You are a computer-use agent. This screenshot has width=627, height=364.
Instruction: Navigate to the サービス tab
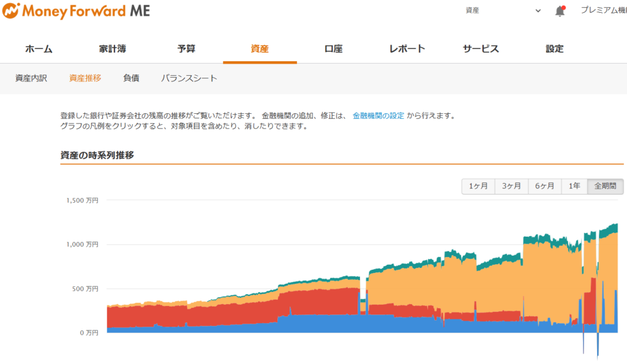[481, 49]
